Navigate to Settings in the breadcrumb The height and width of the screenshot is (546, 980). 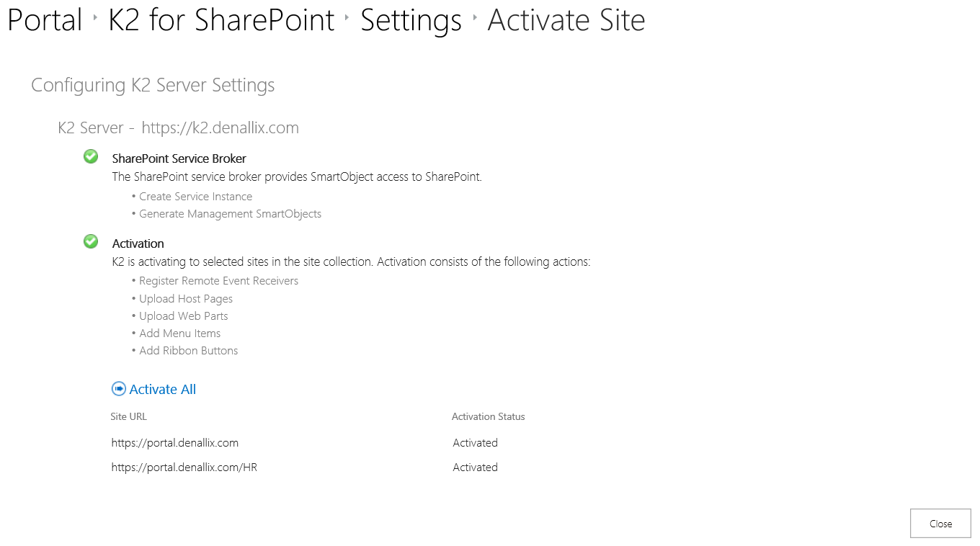[411, 20]
